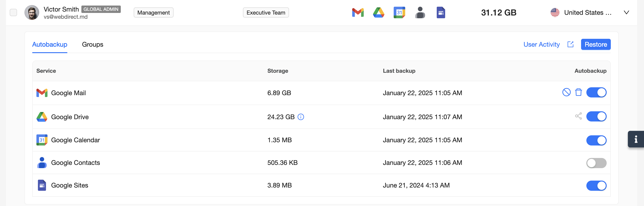Open User Activity external link icon
This screenshot has height=206, width=644.
coord(570,44)
